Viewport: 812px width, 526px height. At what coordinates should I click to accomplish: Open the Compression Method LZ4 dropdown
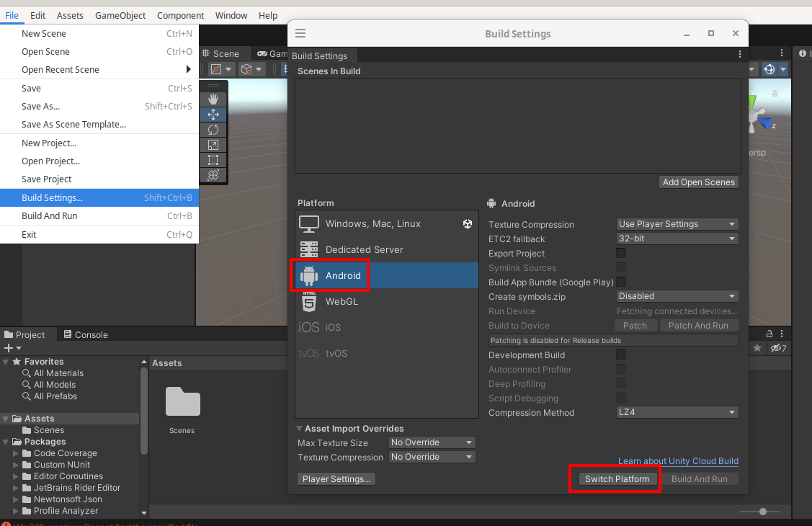(x=677, y=413)
